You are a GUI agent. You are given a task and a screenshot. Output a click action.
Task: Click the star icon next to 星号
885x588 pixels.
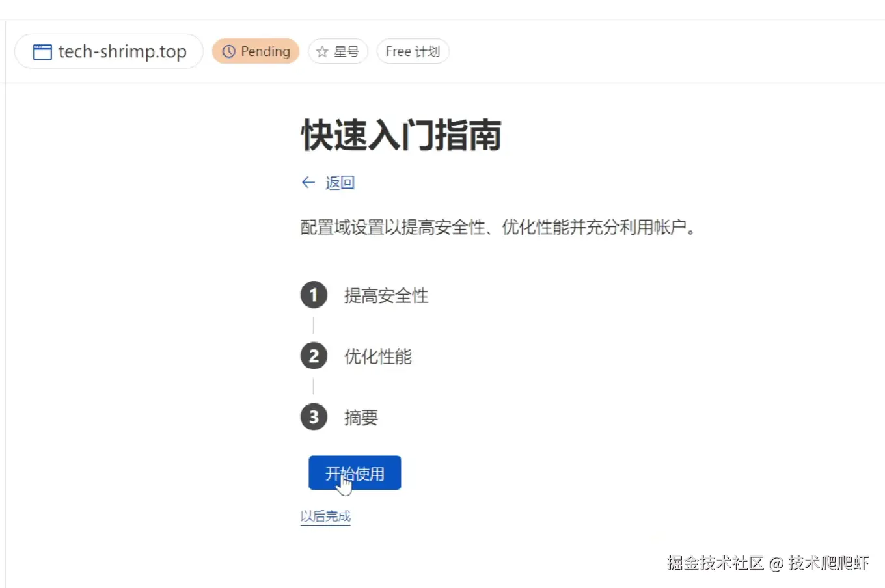click(321, 52)
